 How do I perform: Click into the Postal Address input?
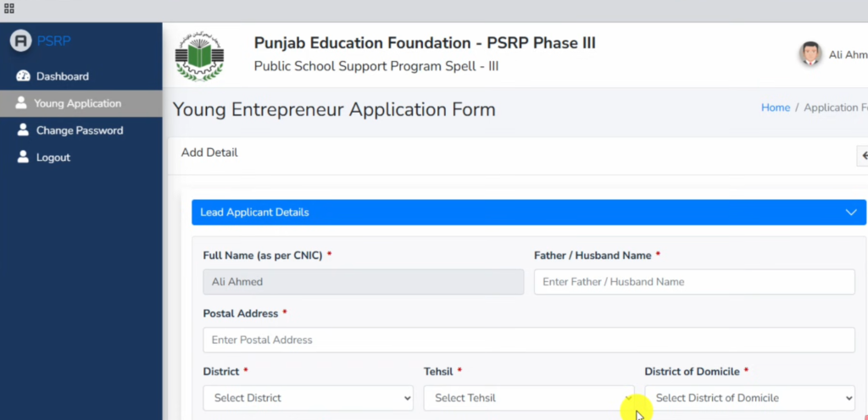coord(528,340)
